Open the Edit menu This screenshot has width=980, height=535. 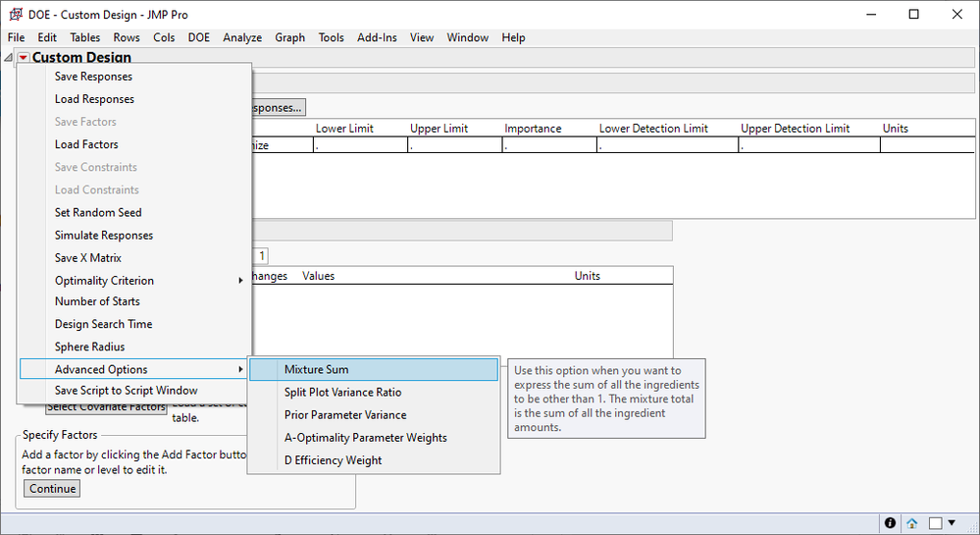[x=47, y=37]
